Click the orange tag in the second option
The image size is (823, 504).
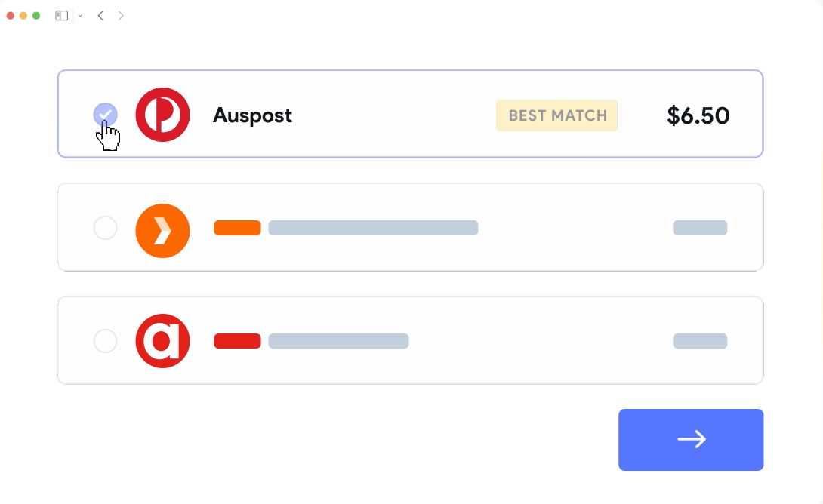tap(237, 228)
